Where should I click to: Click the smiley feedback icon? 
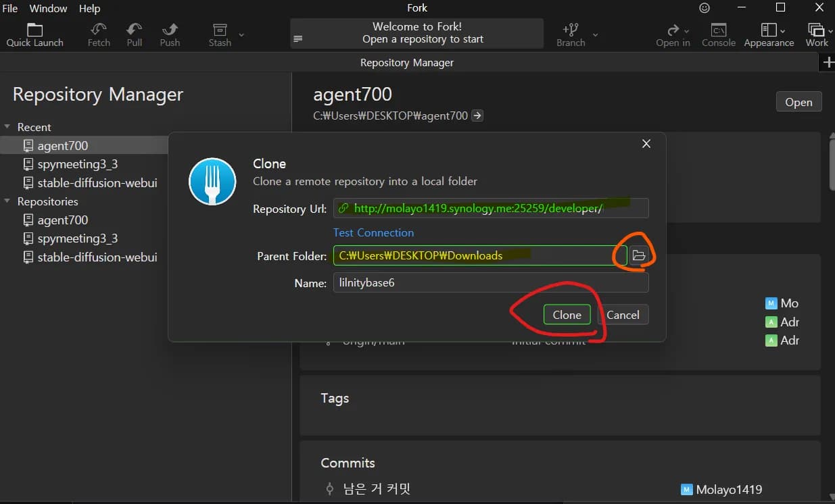[x=705, y=8]
